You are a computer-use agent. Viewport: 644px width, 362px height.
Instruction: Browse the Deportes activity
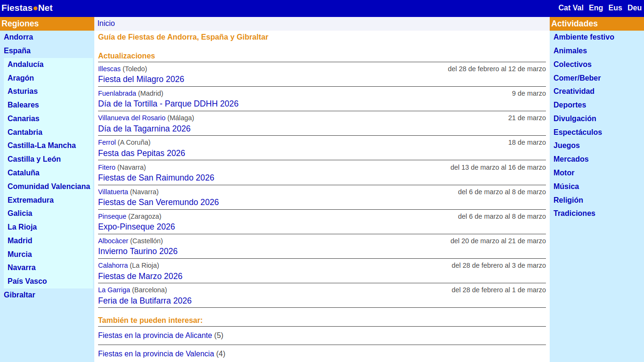(x=570, y=105)
